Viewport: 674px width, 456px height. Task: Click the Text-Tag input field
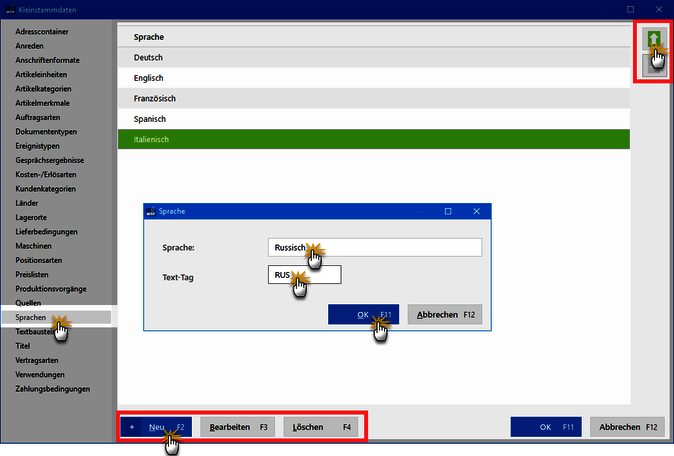click(305, 275)
